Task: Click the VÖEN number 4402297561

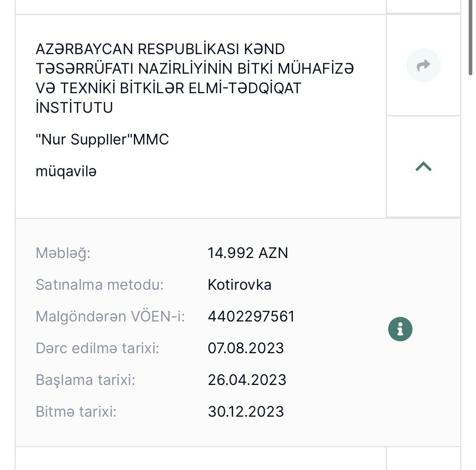Action: click(251, 317)
